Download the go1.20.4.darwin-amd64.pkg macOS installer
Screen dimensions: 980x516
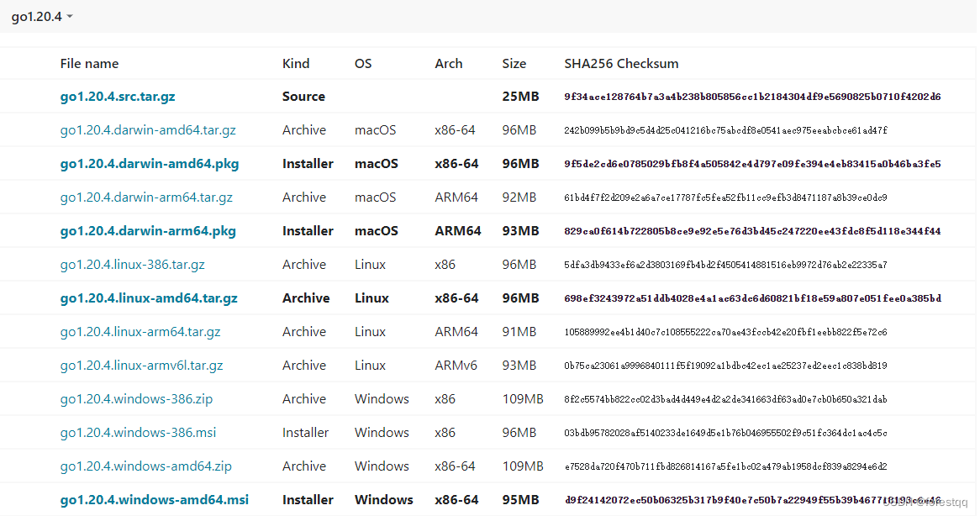click(150, 163)
